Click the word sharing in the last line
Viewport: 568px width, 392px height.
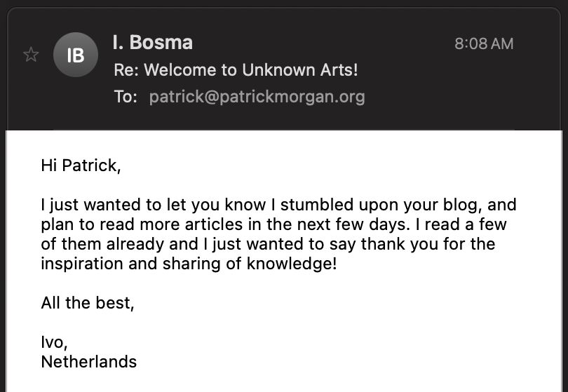(191, 264)
